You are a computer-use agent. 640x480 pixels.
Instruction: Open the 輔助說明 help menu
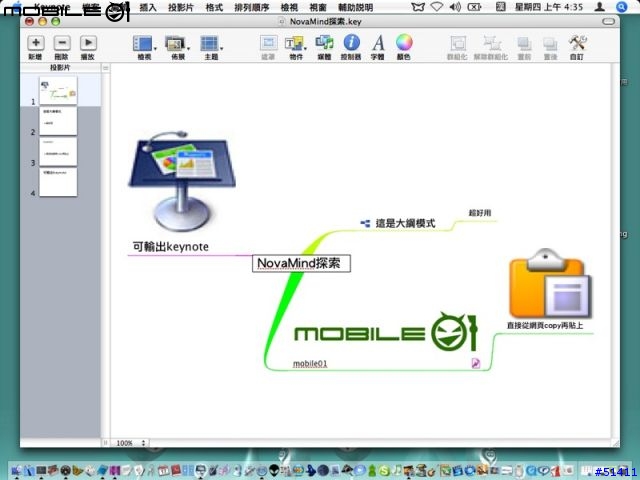tap(356, 7)
